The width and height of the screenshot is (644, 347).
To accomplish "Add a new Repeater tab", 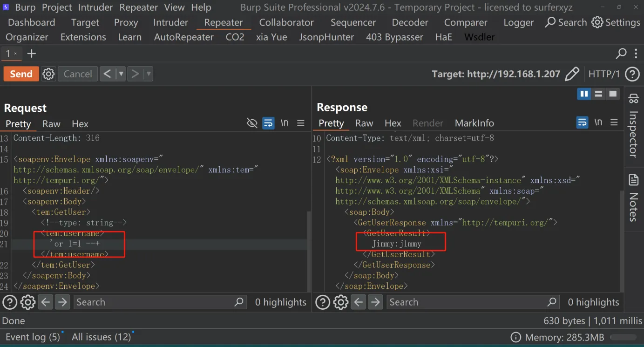I will click(x=32, y=54).
